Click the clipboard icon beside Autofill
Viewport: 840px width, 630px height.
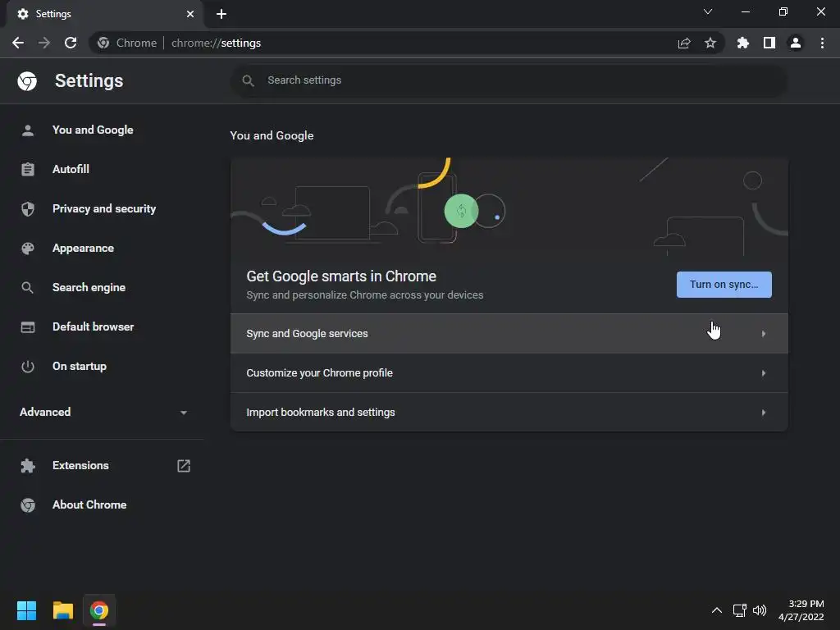point(28,169)
